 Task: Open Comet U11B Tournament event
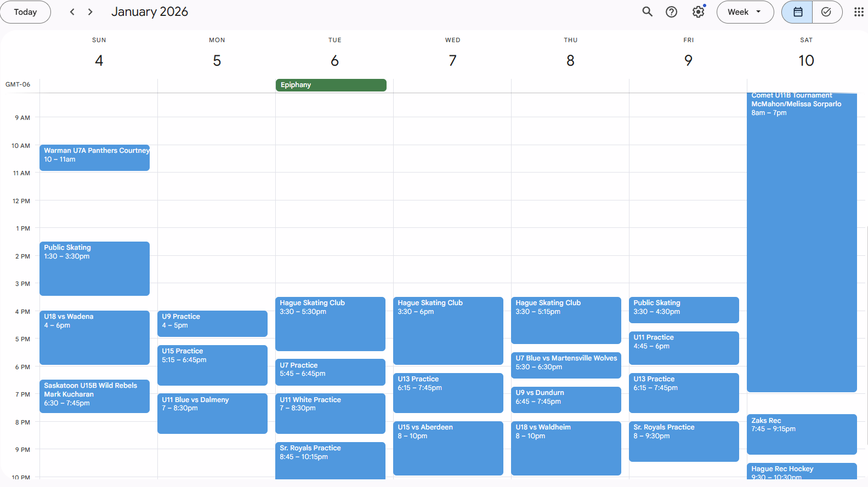click(x=801, y=241)
